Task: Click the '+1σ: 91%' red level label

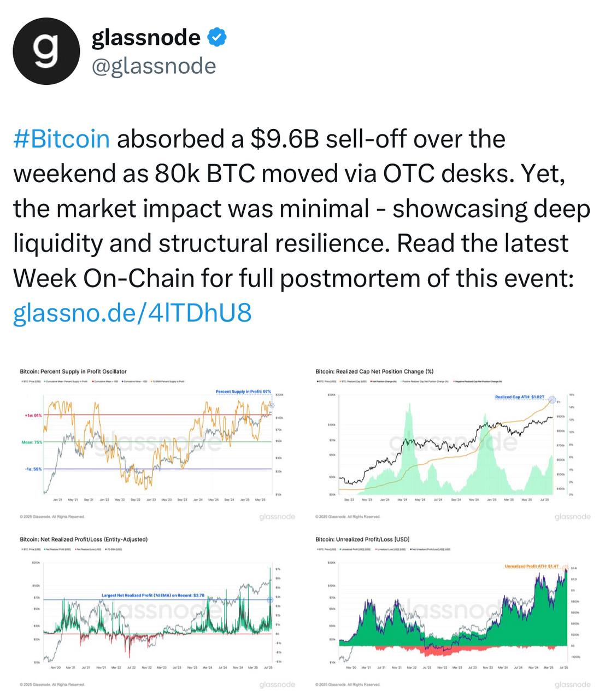Action: (x=33, y=415)
